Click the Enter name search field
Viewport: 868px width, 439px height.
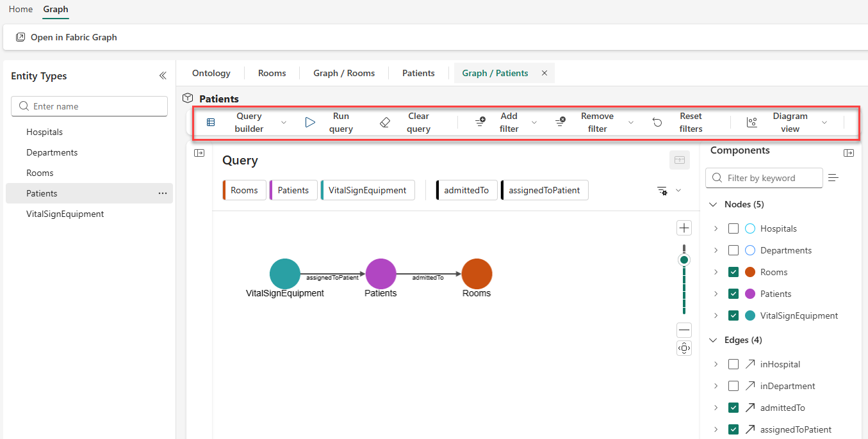(x=89, y=106)
